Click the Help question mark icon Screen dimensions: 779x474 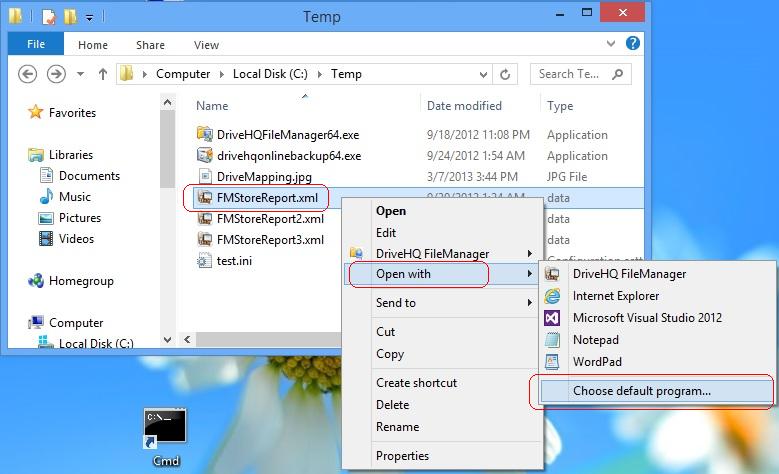tap(633, 44)
